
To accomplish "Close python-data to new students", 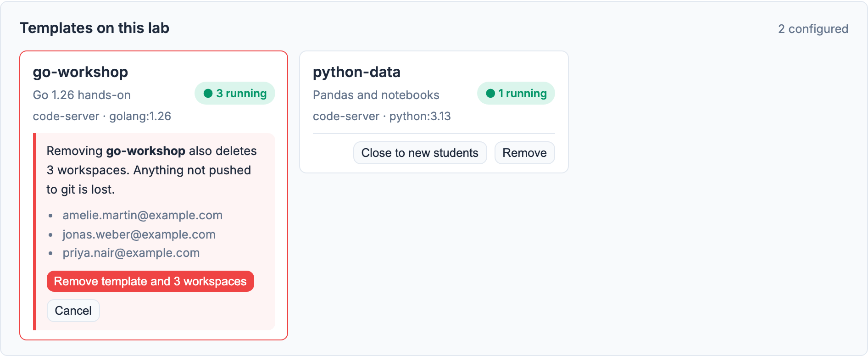I will [420, 153].
